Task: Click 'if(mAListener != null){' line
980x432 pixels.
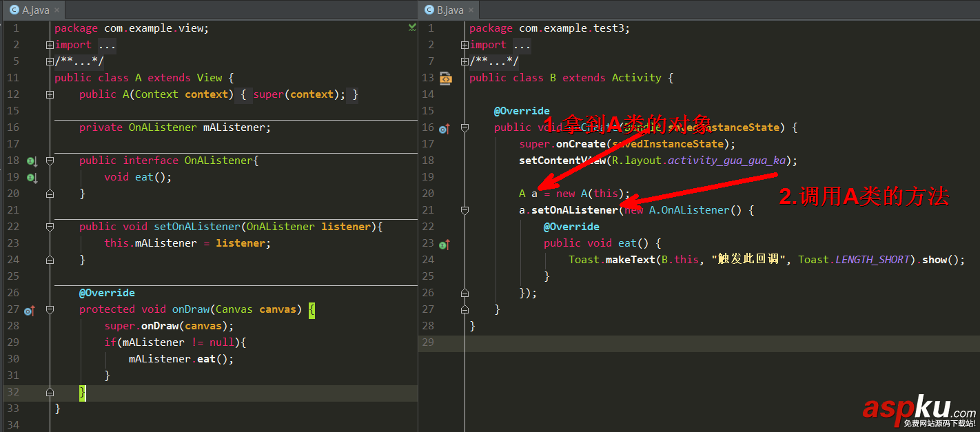Action: pos(175,342)
